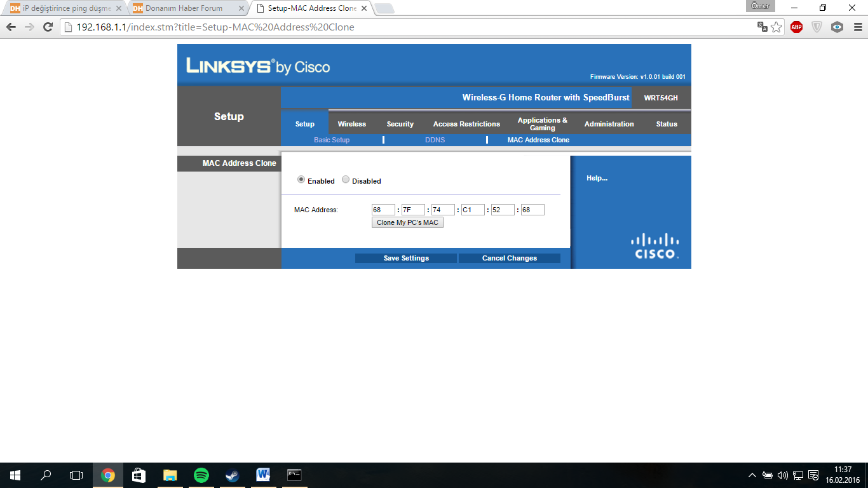Viewport: 868px width, 488px height.
Task: Click the MAC Address Clone sub-tab
Action: 538,140
